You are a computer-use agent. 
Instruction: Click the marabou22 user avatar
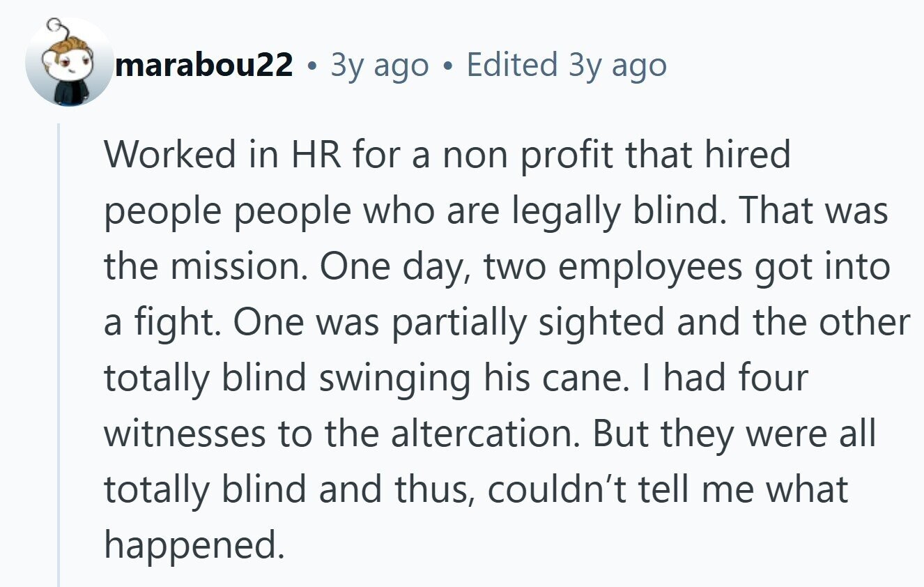pos(68,62)
